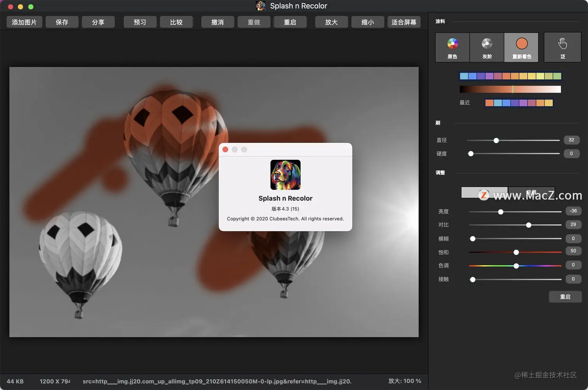Select the 原色 original color mode
Viewport: 588px width, 390px height.
(x=452, y=47)
